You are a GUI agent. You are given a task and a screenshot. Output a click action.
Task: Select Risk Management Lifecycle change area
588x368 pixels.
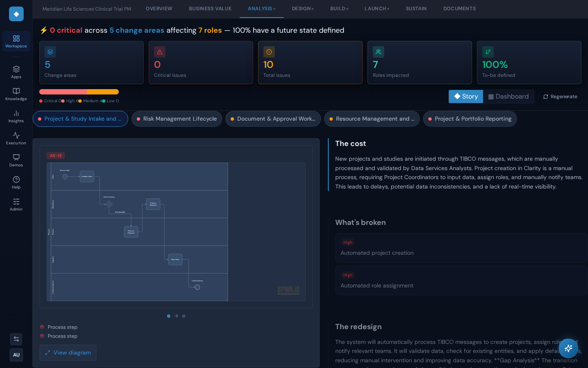click(177, 119)
